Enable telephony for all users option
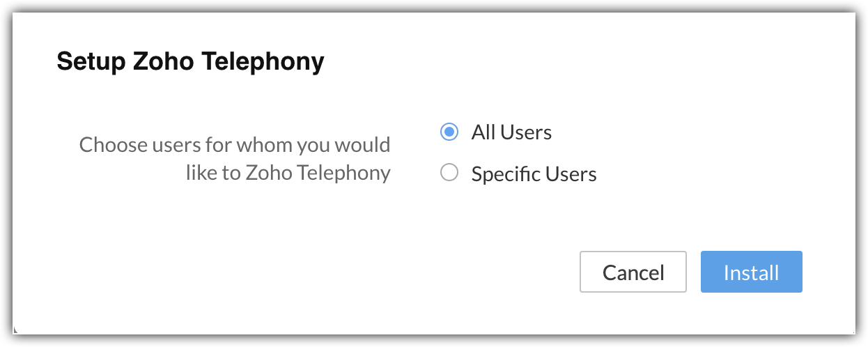The image size is (868, 347). point(449,132)
